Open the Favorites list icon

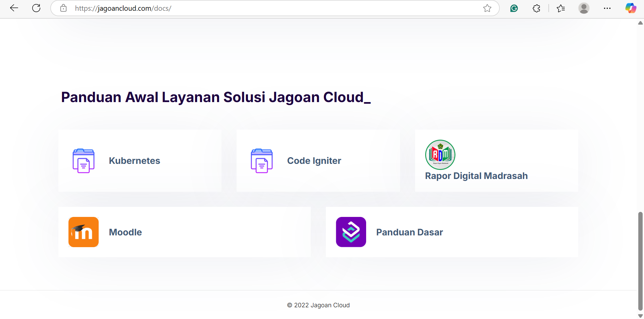tap(561, 8)
